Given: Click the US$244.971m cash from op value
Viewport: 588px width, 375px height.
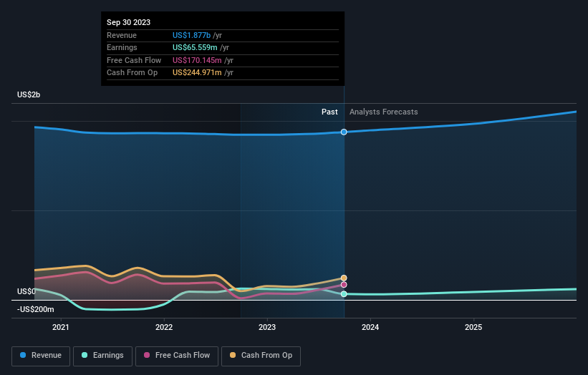Looking at the screenshot, I should coord(197,73).
